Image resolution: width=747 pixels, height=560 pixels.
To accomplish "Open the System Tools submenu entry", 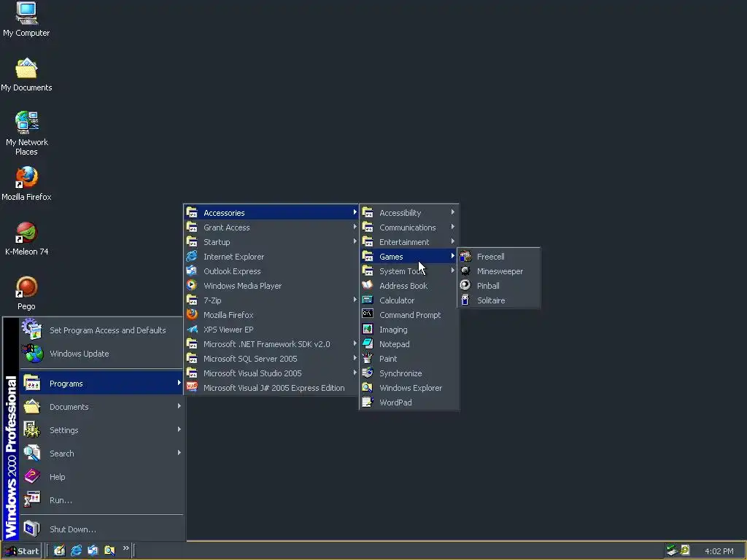I will pyautogui.click(x=409, y=271).
